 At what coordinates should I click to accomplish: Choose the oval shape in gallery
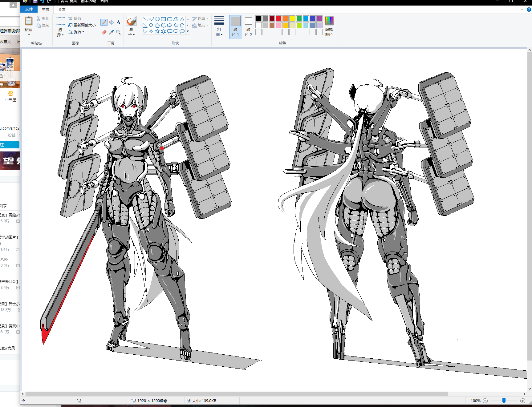click(x=157, y=19)
